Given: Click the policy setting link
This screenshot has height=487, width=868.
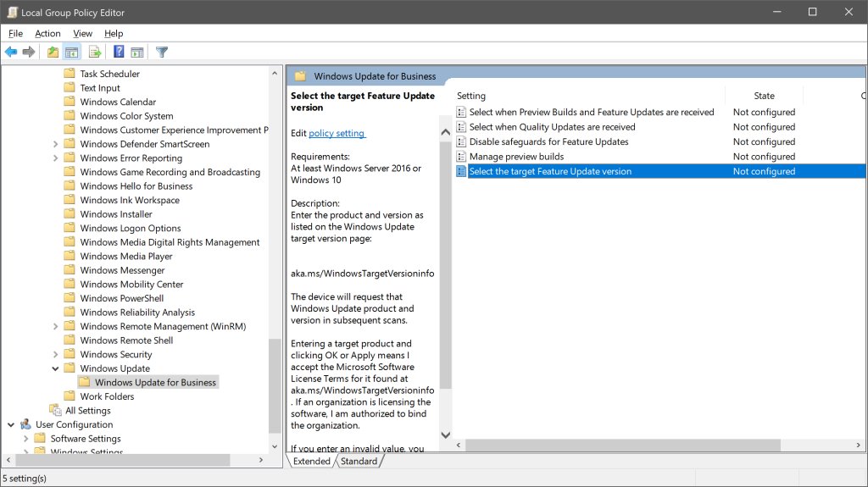Looking at the screenshot, I should [x=337, y=133].
